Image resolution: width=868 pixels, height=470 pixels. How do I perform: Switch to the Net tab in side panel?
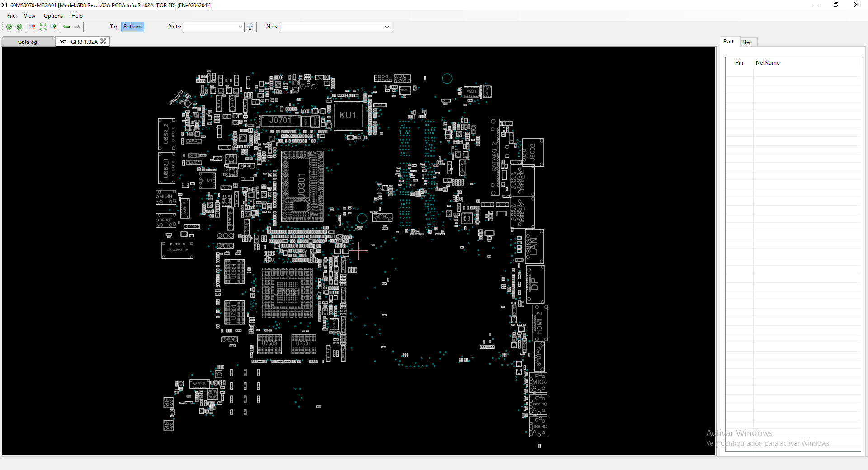click(747, 42)
